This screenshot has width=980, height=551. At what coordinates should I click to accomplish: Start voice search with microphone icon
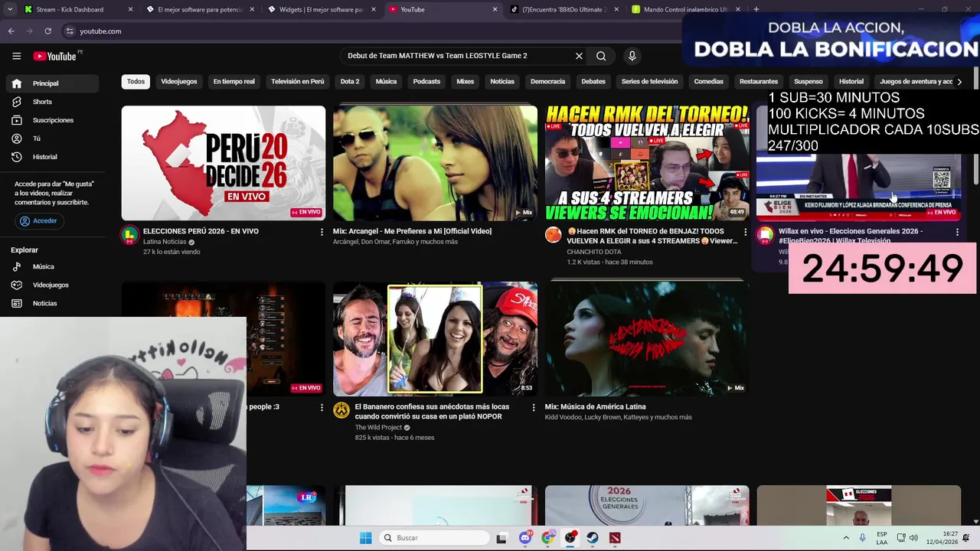632,56
